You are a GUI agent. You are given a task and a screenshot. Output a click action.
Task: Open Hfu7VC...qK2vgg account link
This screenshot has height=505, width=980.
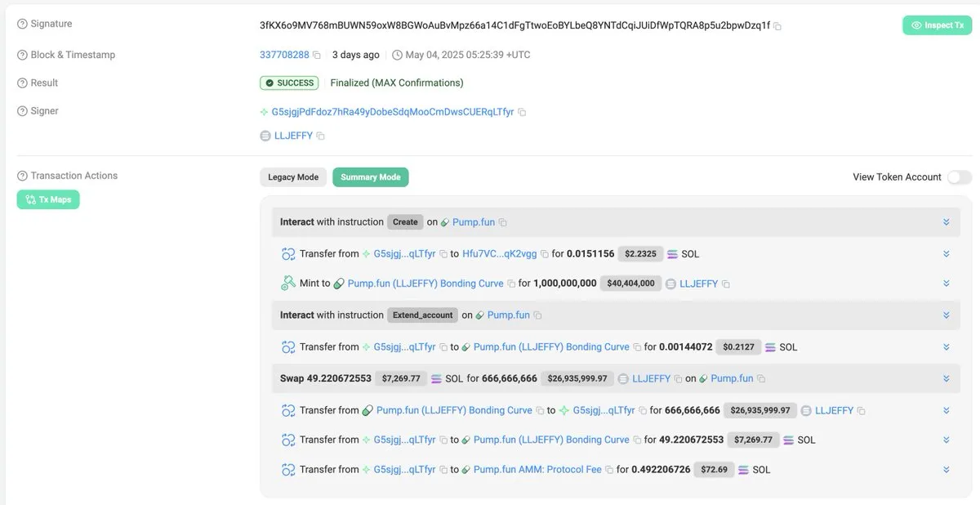click(500, 254)
